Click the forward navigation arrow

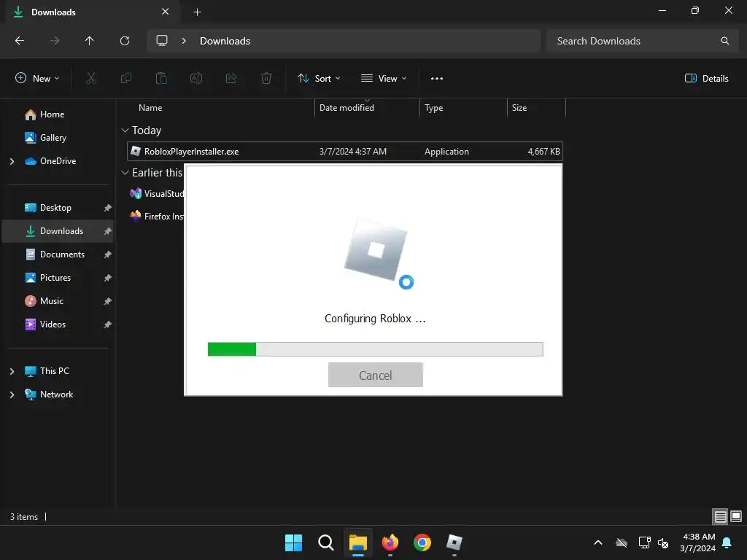coord(55,41)
